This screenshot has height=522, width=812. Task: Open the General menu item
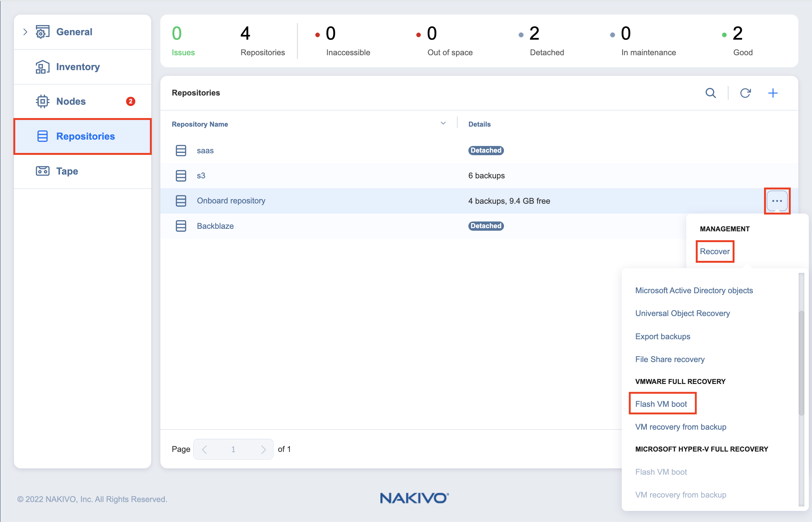83,32
